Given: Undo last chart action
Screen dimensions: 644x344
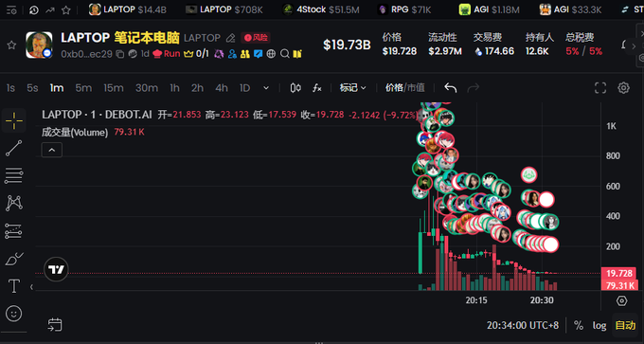Looking at the screenshot, I should [x=451, y=88].
